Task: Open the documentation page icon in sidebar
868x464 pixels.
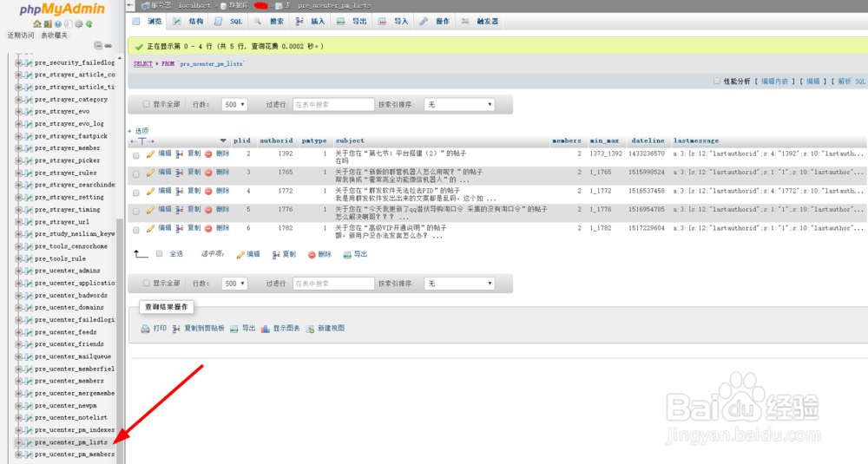Action: [68, 23]
